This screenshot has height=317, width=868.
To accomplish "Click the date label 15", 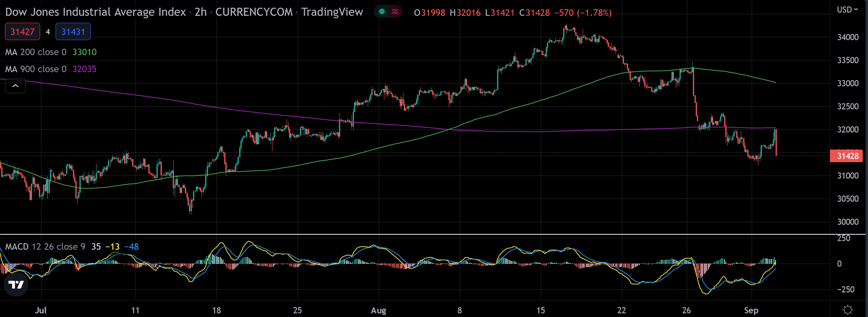I will 540,310.
